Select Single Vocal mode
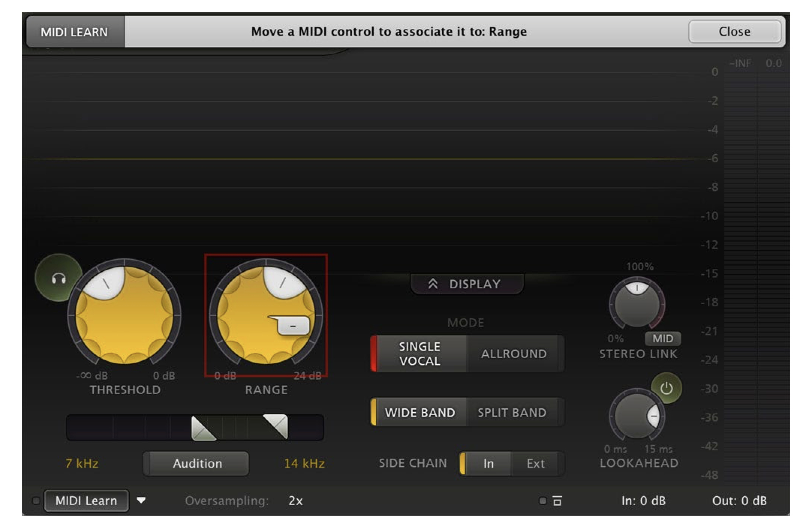810x532 pixels. [x=420, y=354]
